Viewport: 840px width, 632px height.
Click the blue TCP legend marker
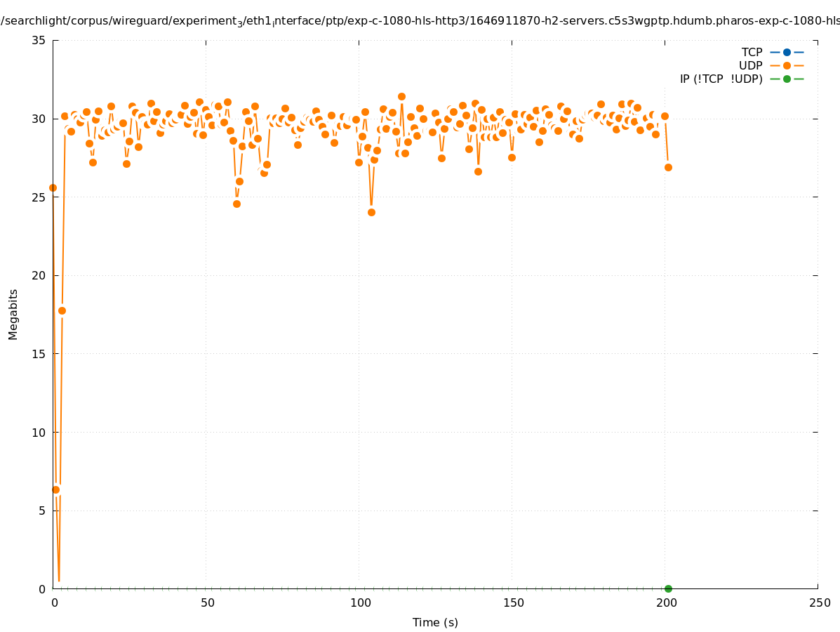point(787,52)
